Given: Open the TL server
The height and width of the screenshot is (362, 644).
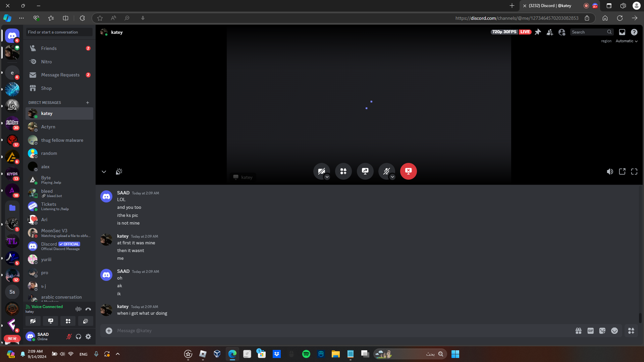Looking at the screenshot, I should [12, 241].
